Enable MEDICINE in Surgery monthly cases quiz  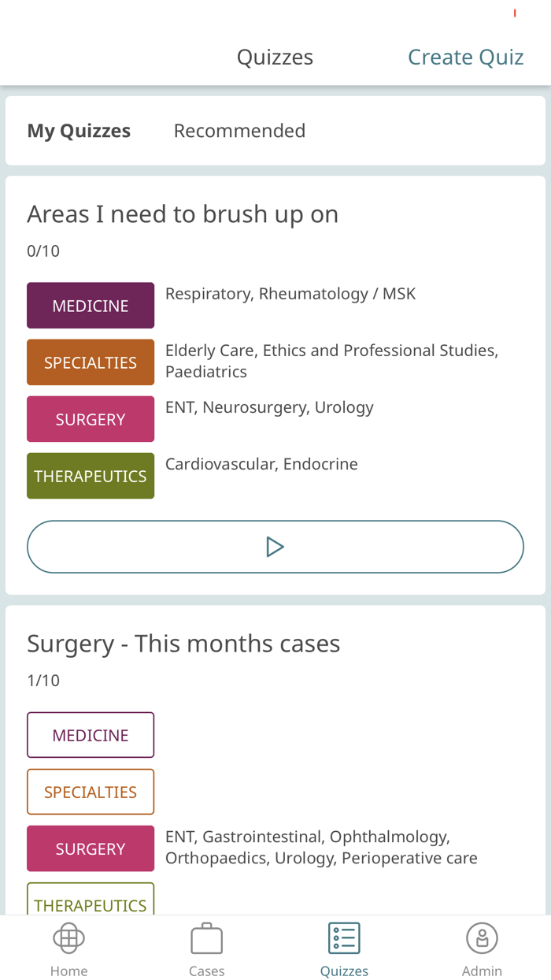91,734
